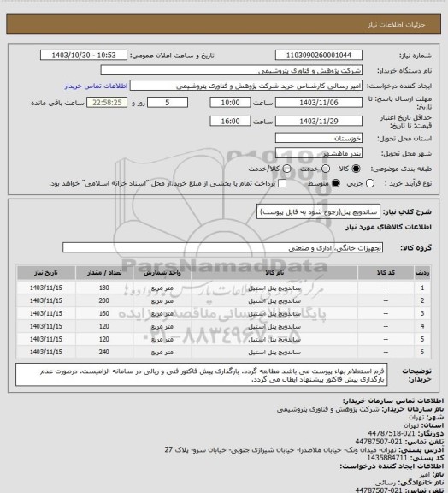
Task: Click the postal code 1435884711
Action: (x=387, y=458)
